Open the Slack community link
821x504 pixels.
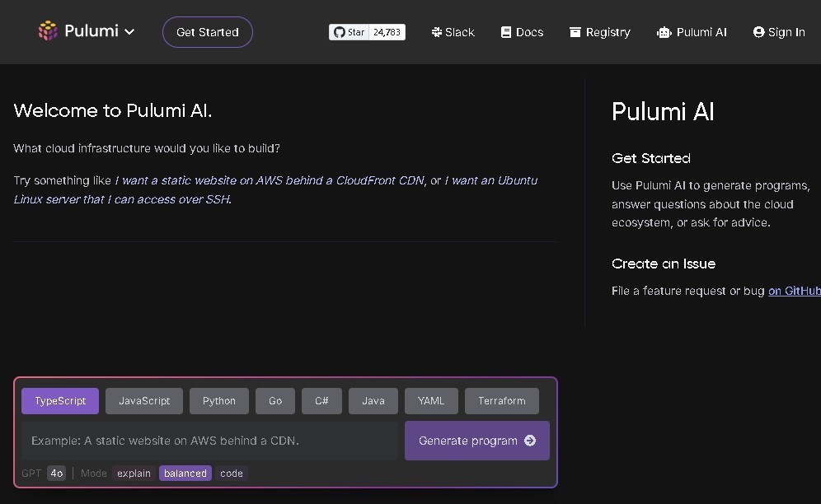tap(453, 32)
